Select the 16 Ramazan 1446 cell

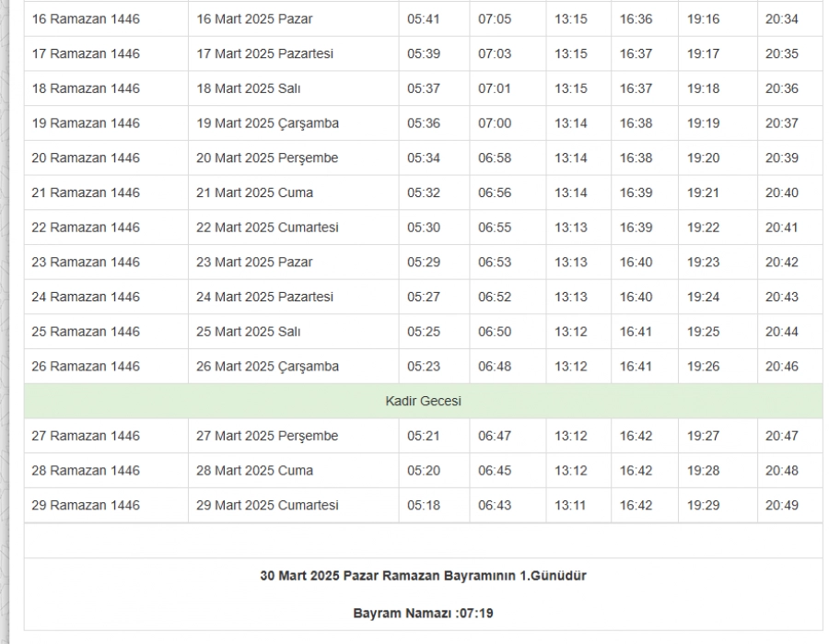(86, 19)
